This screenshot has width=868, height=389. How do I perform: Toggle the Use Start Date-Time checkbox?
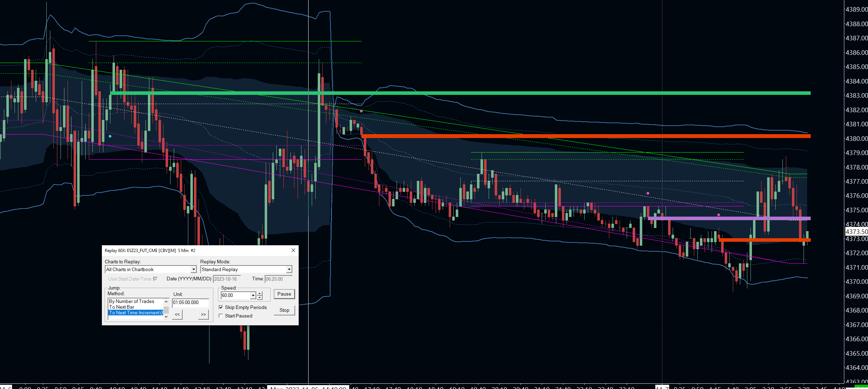point(155,279)
